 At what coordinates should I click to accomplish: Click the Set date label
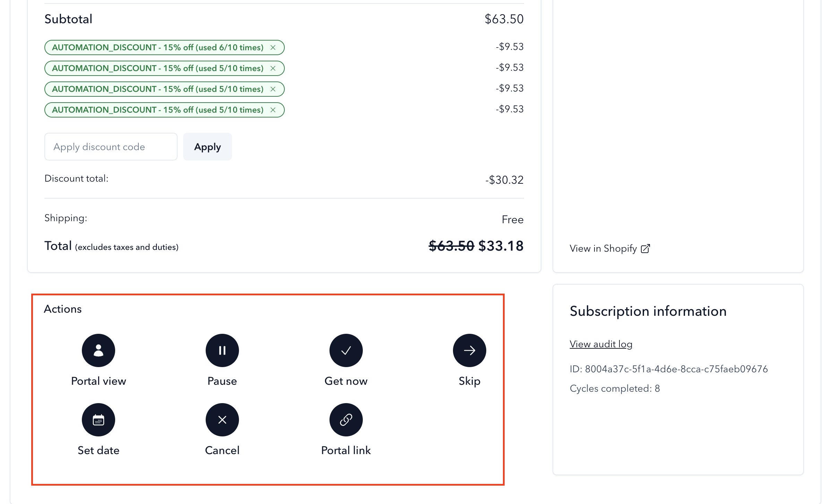point(99,450)
